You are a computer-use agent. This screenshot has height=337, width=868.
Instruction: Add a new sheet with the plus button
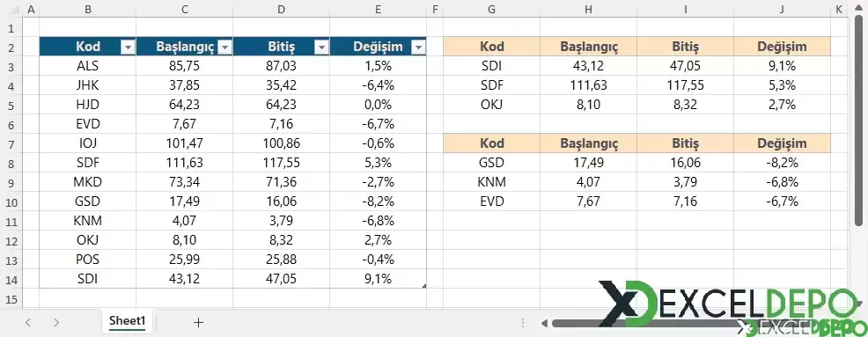198,322
